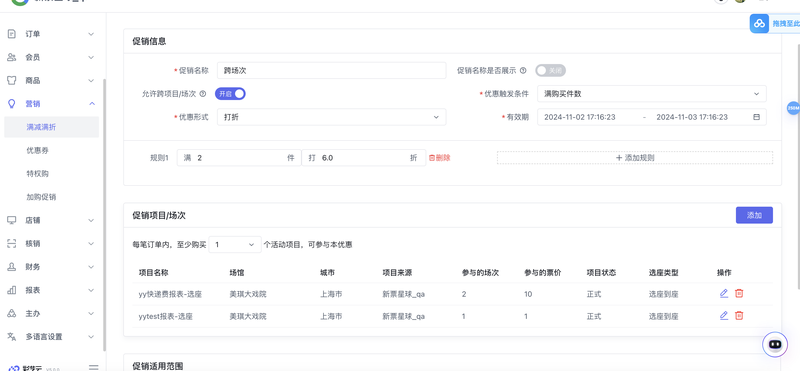
Task: Edit the yytest报表-选座 row
Action: click(x=723, y=316)
